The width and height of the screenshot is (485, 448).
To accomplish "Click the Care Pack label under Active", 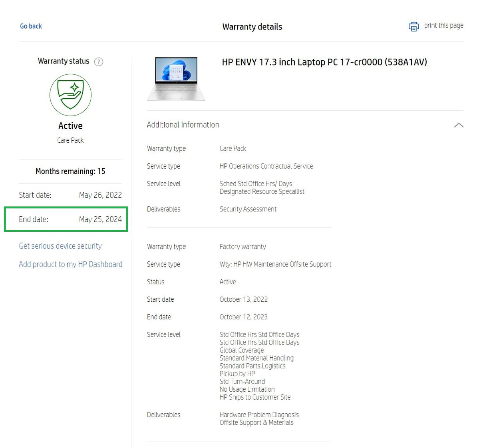I will [x=70, y=140].
